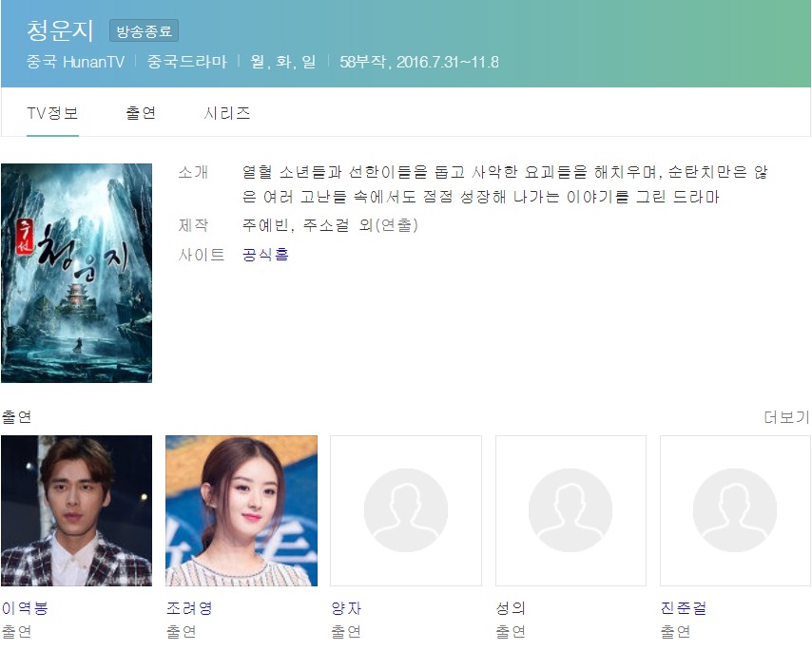Click the 중국드라마 category text
812x670 pixels.
click(x=187, y=62)
